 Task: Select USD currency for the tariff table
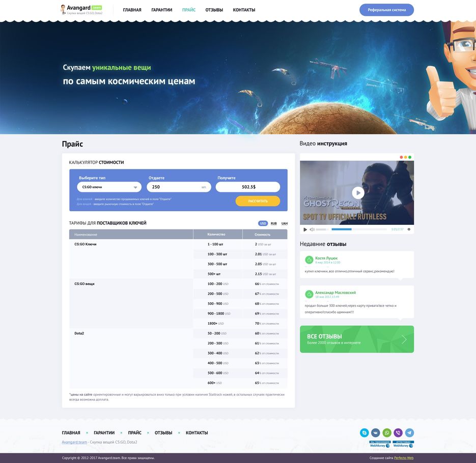263,223
